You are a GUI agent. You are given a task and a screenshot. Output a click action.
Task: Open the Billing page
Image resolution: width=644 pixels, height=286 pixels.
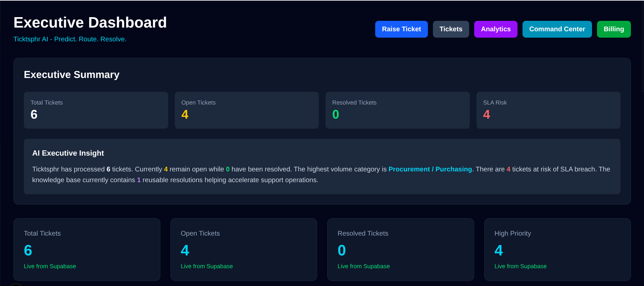coord(614,29)
